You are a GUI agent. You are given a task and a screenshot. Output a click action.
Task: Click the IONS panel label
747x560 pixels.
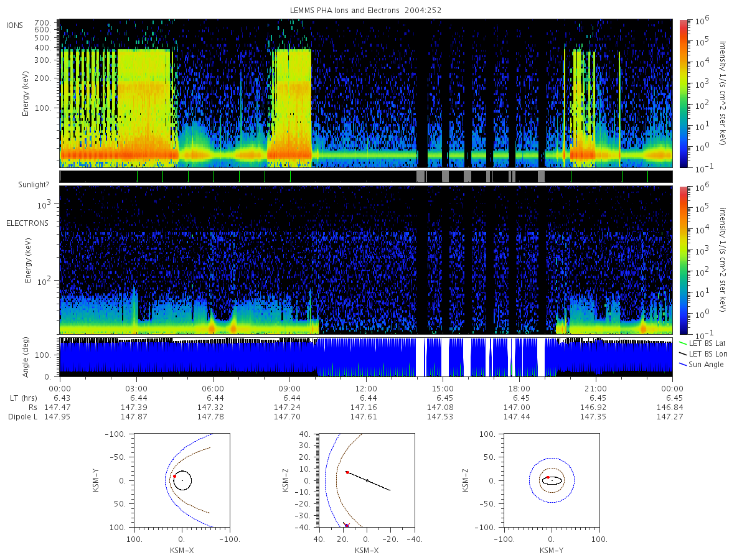coord(16,25)
